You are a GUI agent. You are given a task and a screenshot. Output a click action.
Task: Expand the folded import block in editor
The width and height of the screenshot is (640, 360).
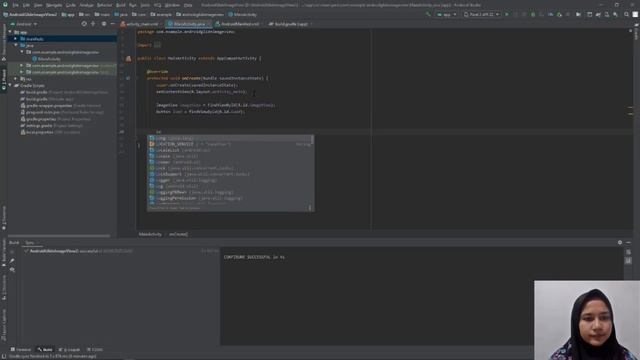158,45
